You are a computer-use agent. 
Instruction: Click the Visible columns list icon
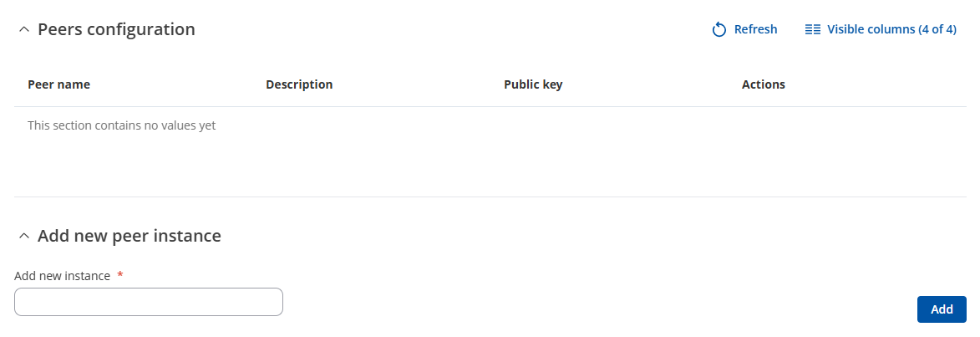click(x=813, y=29)
